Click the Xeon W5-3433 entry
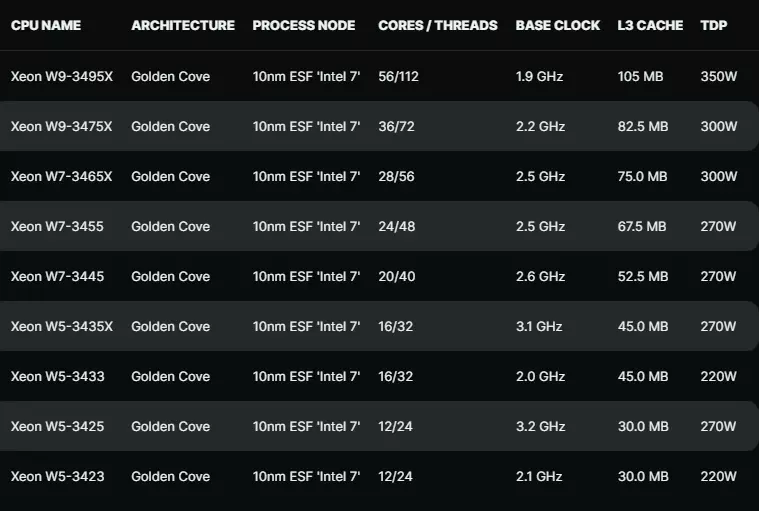This screenshot has width=759, height=511. coord(58,376)
